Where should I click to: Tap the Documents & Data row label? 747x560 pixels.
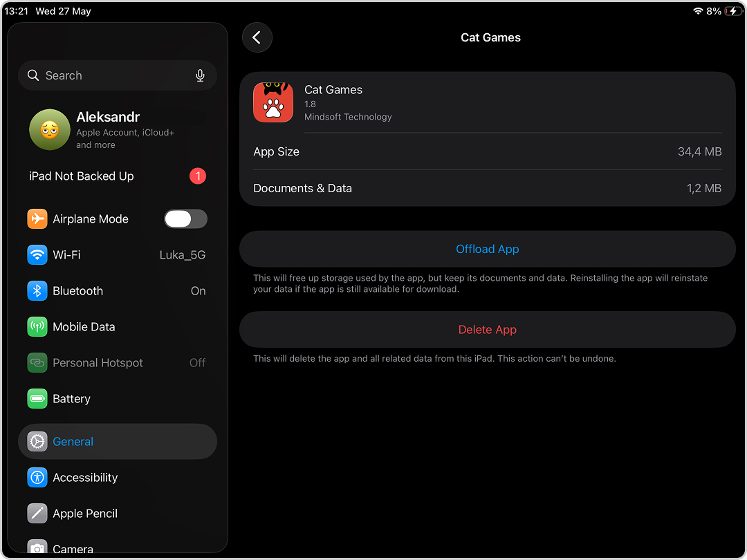(x=302, y=188)
